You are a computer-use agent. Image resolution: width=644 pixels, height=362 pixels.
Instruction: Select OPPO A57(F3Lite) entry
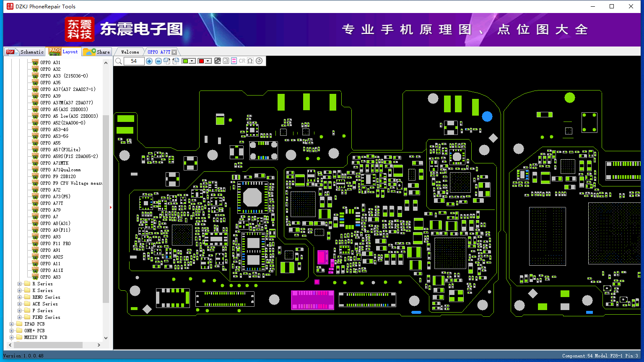[60, 150]
